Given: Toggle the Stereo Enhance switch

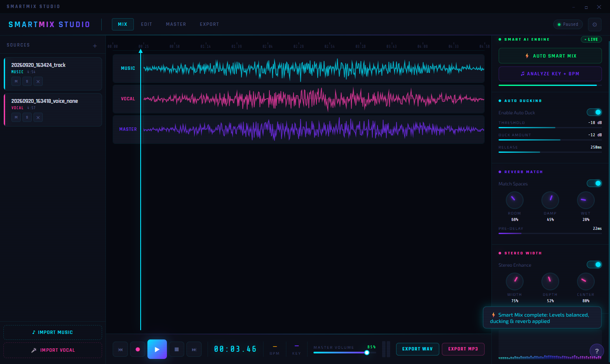Looking at the screenshot, I should pyautogui.click(x=594, y=265).
